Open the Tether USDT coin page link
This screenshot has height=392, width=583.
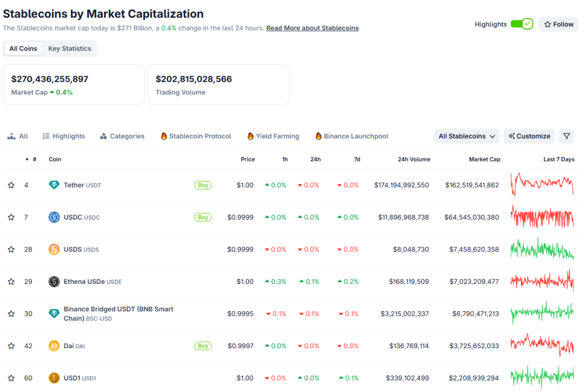point(82,185)
